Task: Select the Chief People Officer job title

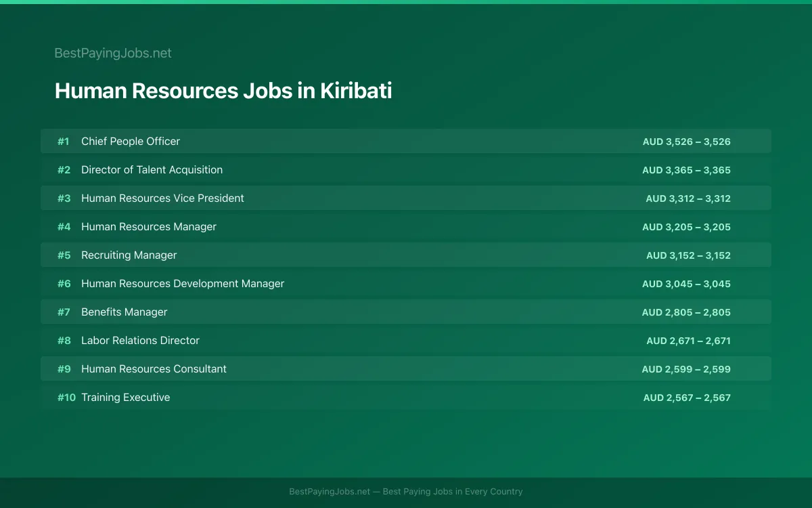Action: 131,142
